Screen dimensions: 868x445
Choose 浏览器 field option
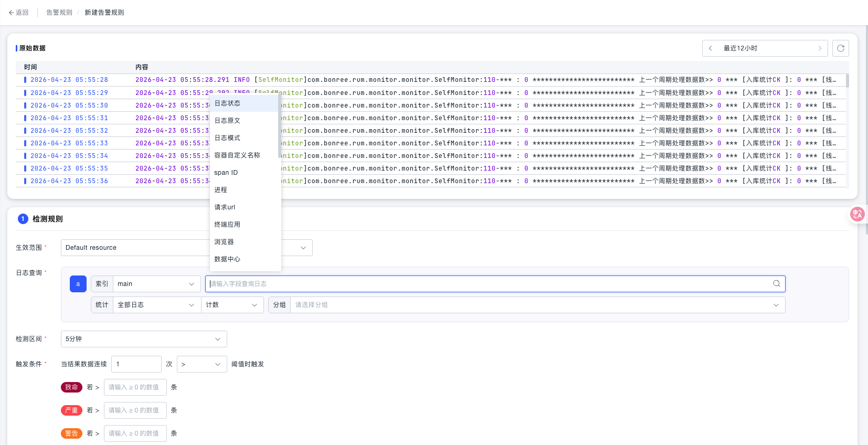pyautogui.click(x=244, y=242)
